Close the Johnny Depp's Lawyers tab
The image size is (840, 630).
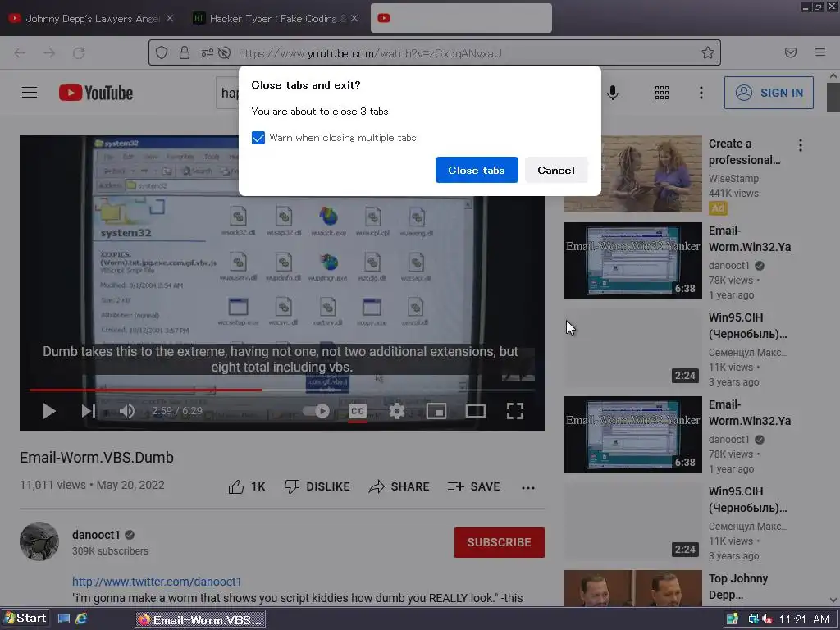(x=170, y=18)
